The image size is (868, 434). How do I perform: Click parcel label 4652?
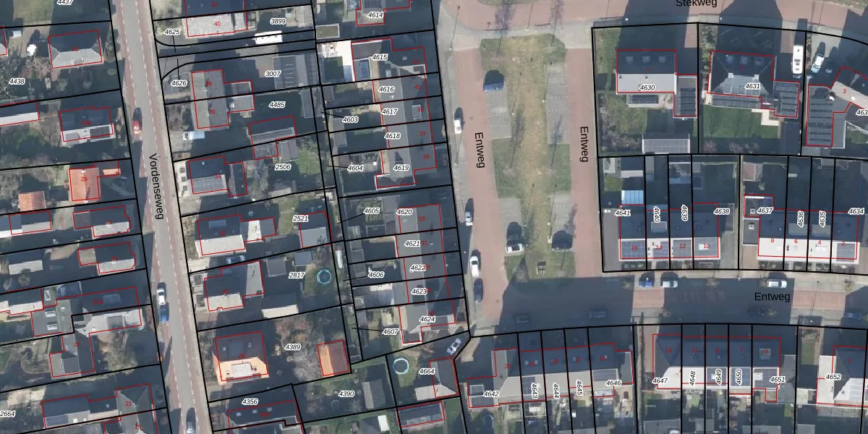(x=833, y=377)
